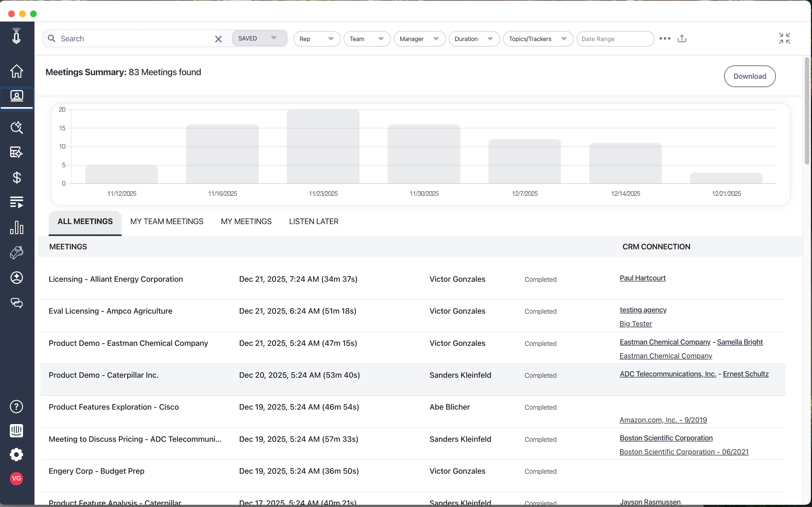
Task: Open the dollar sign deals icon
Action: 16,177
